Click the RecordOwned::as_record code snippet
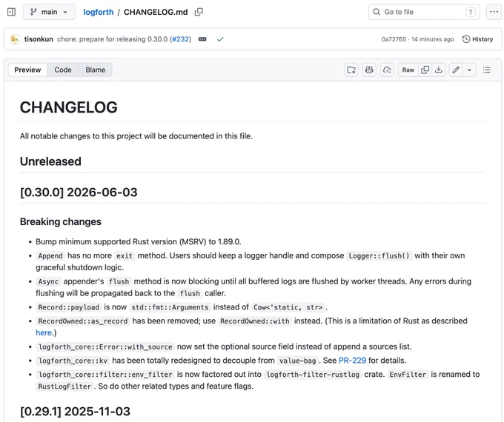Image resolution: width=504 pixels, height=422 pixels. pyautogui.click(x=83, y=321)
